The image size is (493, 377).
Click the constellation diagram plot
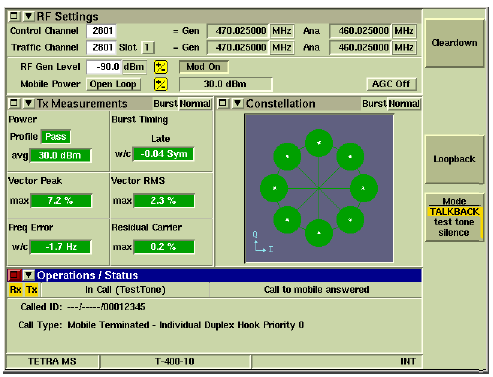click(x=319, y=188)
